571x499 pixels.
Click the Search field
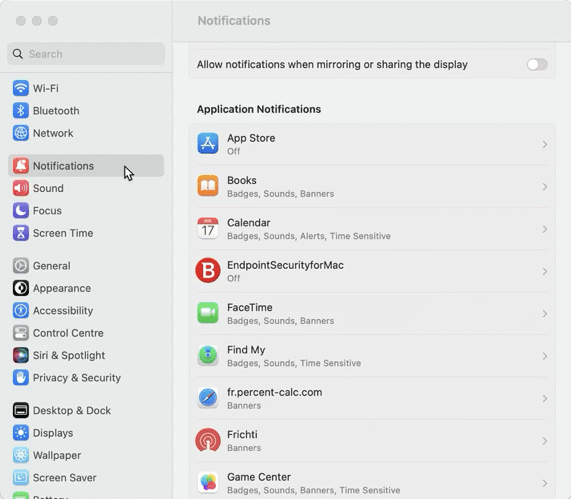(86, 54)
